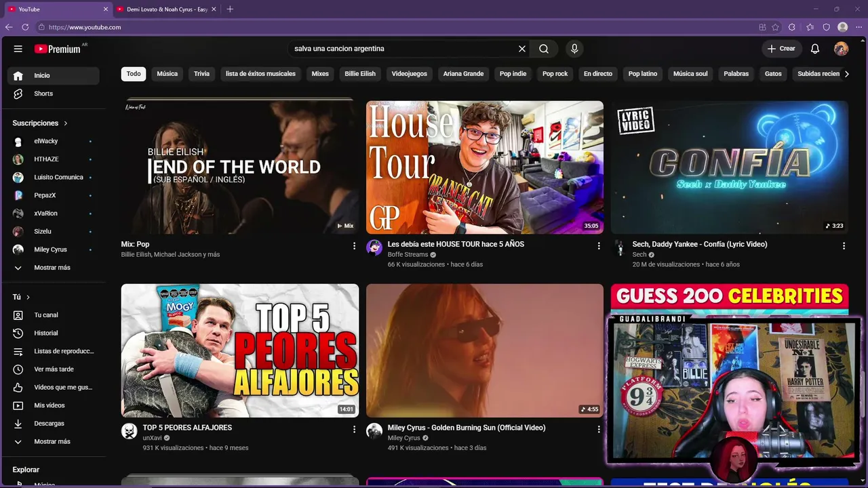Screen dimensions: 868x488
Task: Open Listas de reproducción in sidebar
Action: 53,351
